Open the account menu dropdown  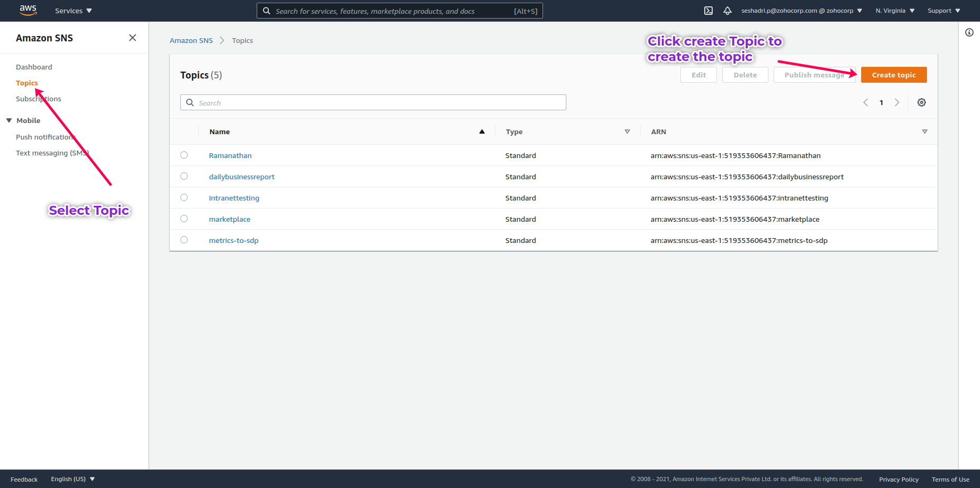(802, 11)
